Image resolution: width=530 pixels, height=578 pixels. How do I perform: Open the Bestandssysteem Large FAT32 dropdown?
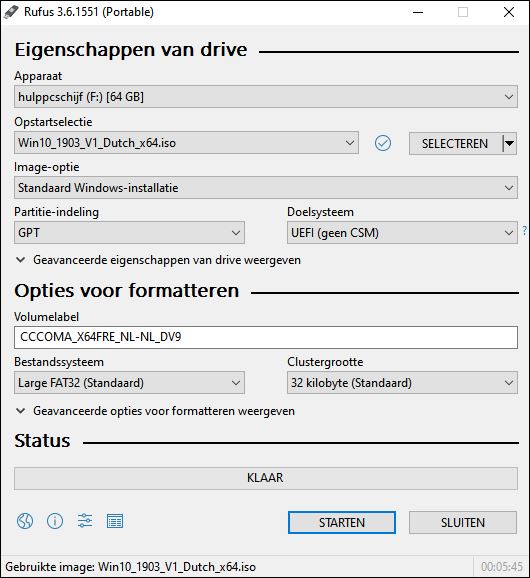129,383
